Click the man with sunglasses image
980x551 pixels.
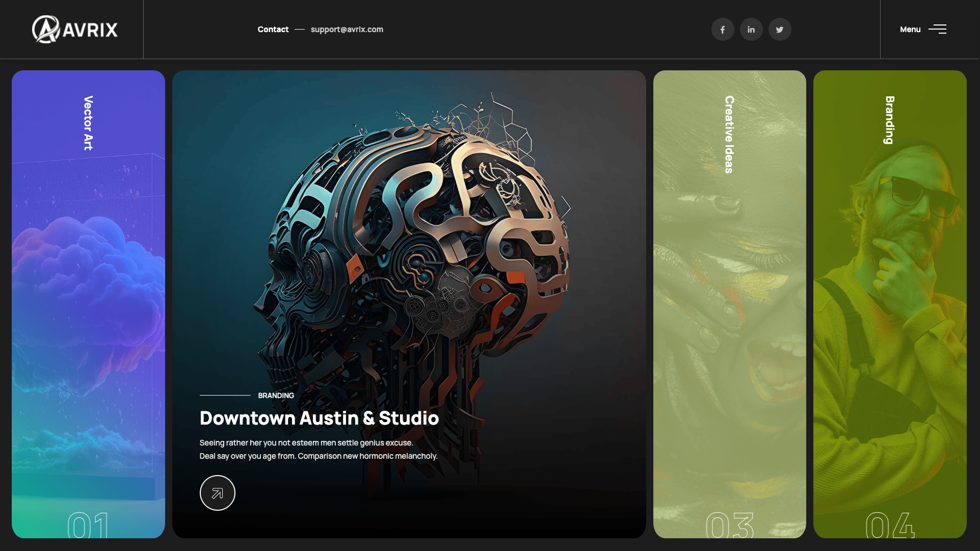(x=907, y=255)
